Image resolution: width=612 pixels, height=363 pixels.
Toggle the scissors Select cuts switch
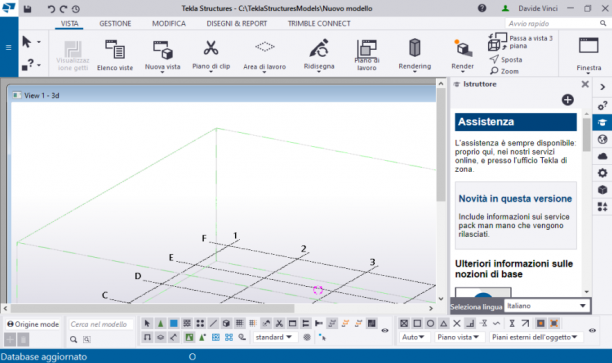pos(279,323)
